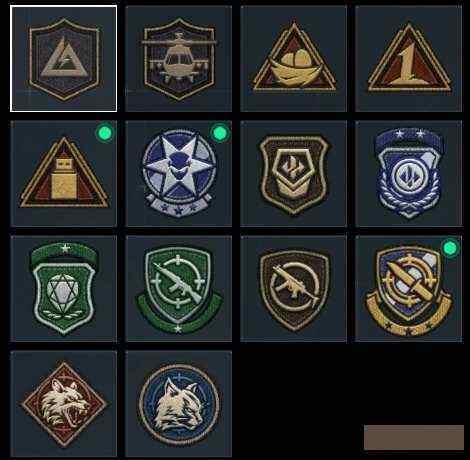Choose the lynx head blue circle emblem

[179, 404]
